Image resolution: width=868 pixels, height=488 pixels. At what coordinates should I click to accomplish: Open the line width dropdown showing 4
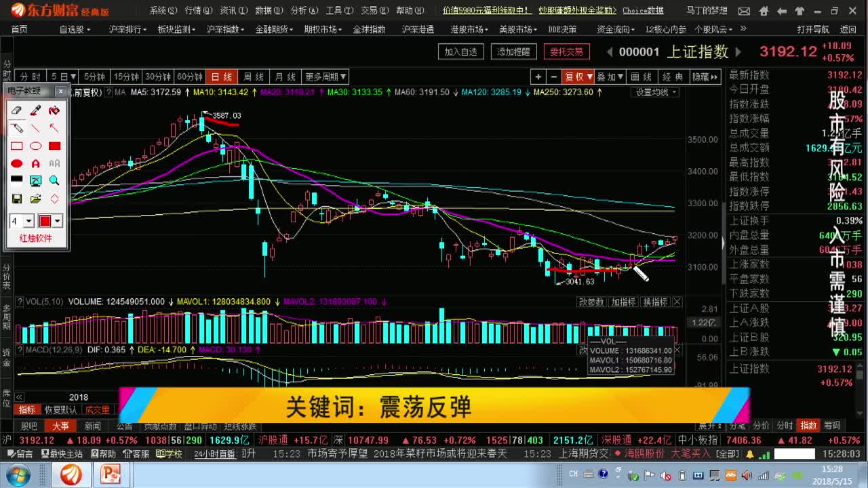point(21,220)
